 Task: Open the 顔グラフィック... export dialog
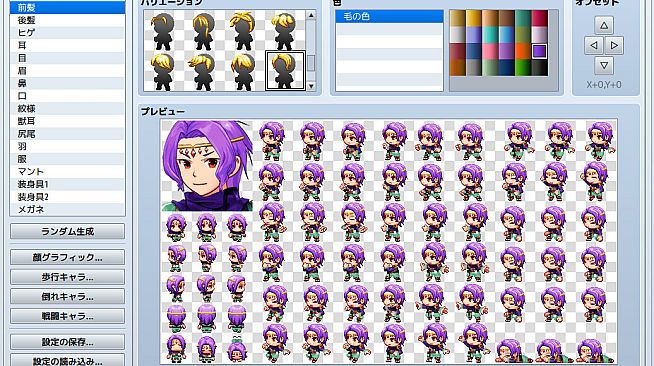click(67, 257)
